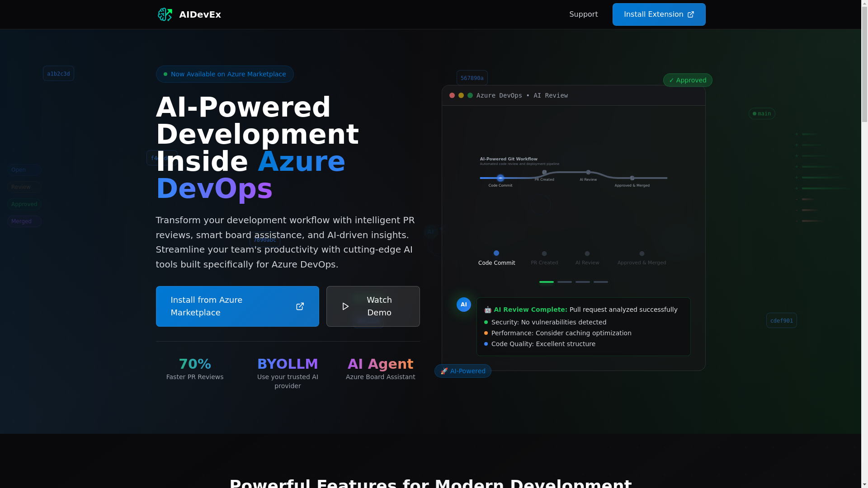Click the Approved status pill on left
Screen dimensions: 868x488
[24, 204]
